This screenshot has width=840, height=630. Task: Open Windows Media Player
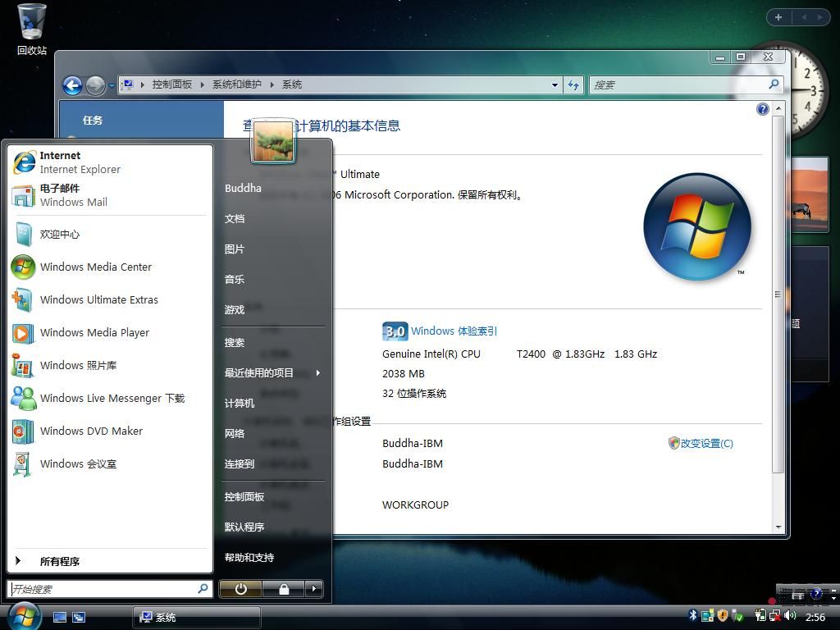coord(94,332)
